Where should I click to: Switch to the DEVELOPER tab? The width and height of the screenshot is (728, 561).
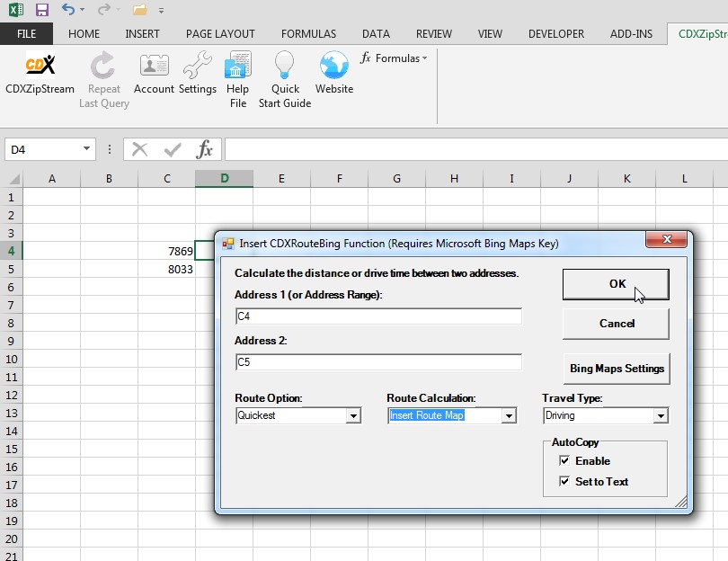[x=556, y=34]
